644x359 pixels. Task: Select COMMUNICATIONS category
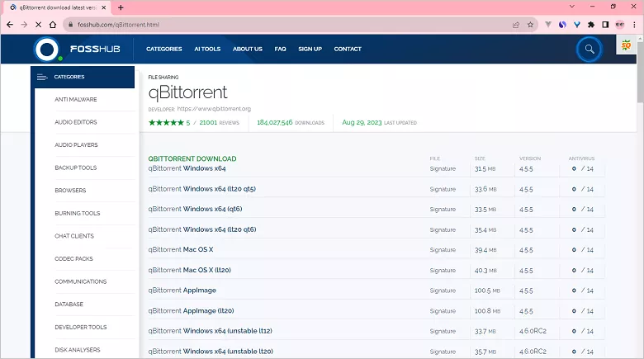click(81, 281)
